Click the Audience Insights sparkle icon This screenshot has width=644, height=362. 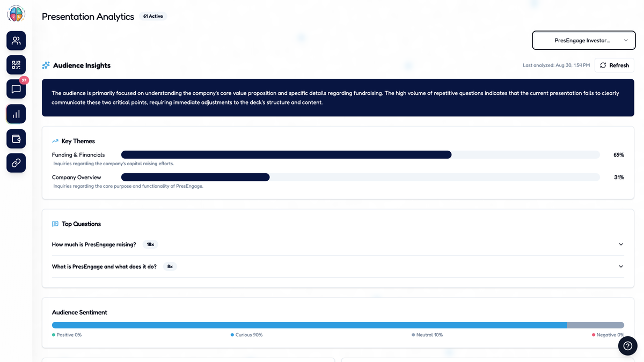pos(46,65)
